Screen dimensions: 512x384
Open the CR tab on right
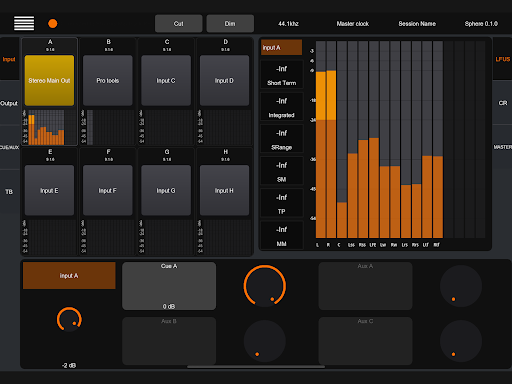(502, 103)
